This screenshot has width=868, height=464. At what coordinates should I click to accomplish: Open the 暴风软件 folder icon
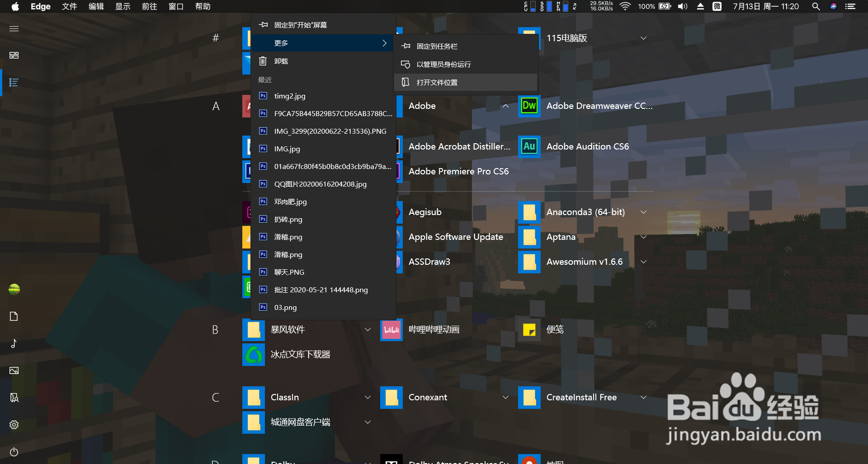tap(254, 330)
